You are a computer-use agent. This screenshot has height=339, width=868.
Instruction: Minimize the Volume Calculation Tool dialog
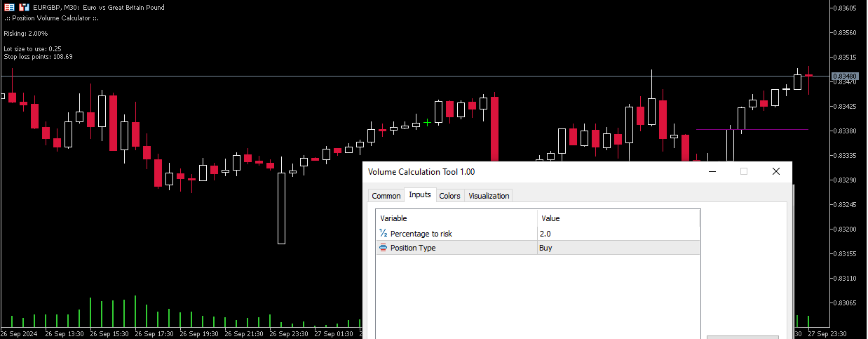(712, 171)
